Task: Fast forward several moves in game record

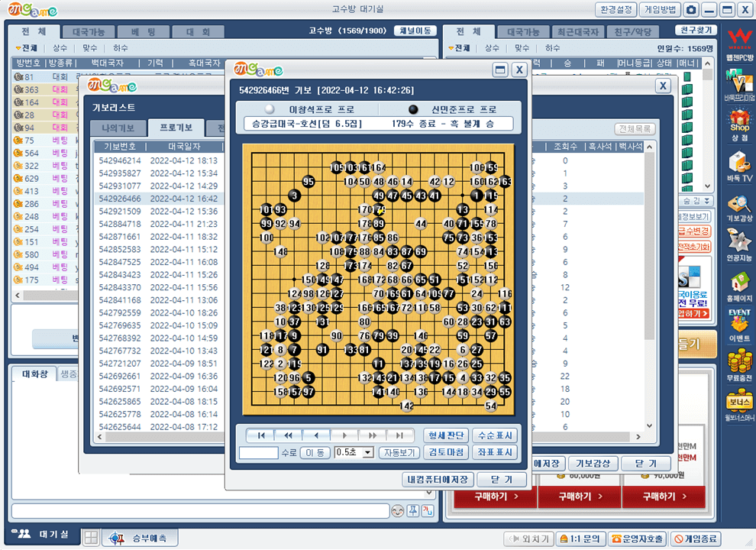Action: [372, 435]
